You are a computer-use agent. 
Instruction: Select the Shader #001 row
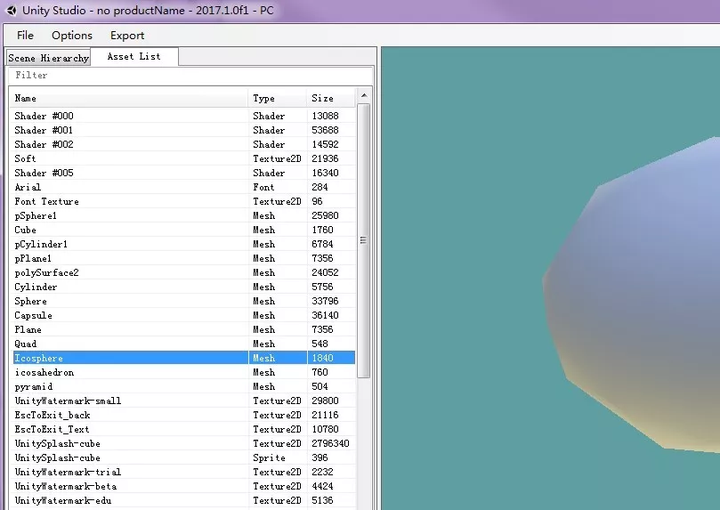tap(184, 130)
